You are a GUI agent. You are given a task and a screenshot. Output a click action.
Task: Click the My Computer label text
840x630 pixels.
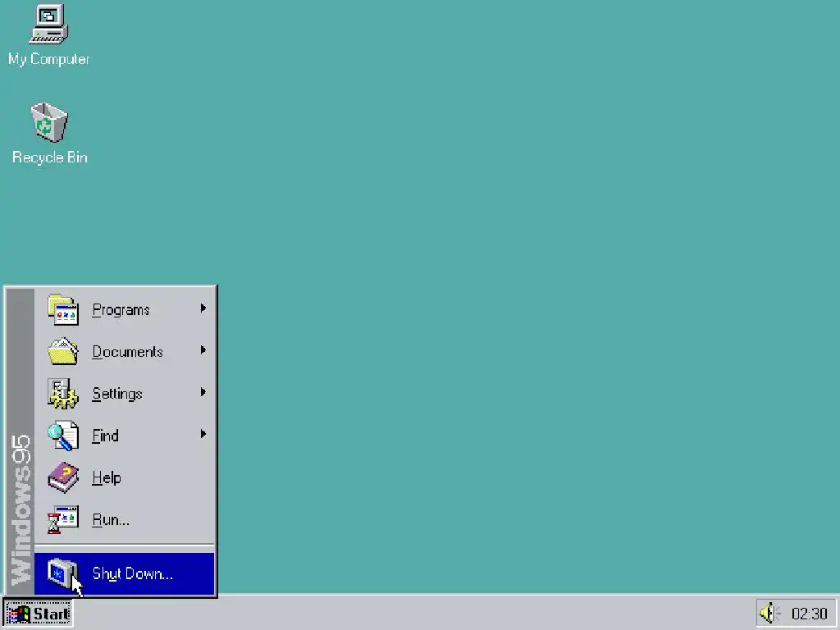pos(48,59)
